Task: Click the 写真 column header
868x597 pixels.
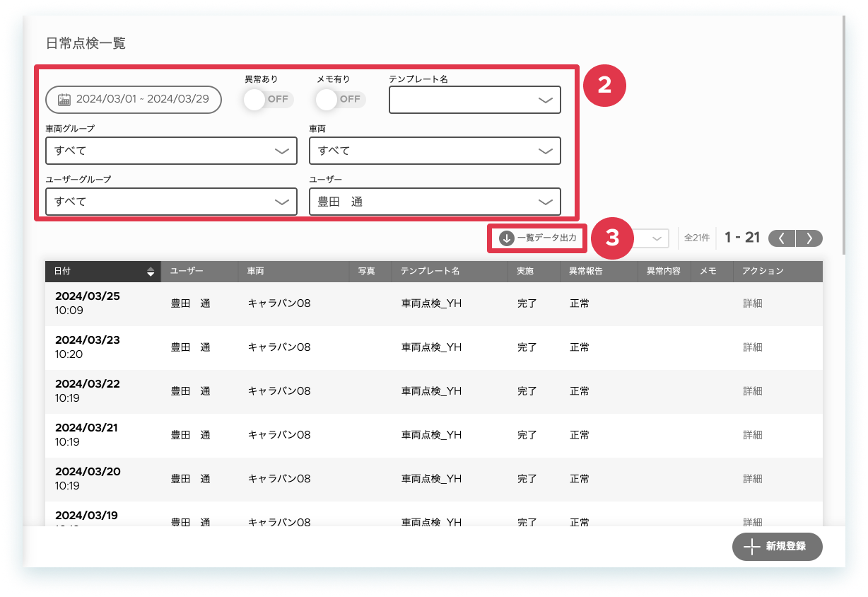Action: pos(370,272)
